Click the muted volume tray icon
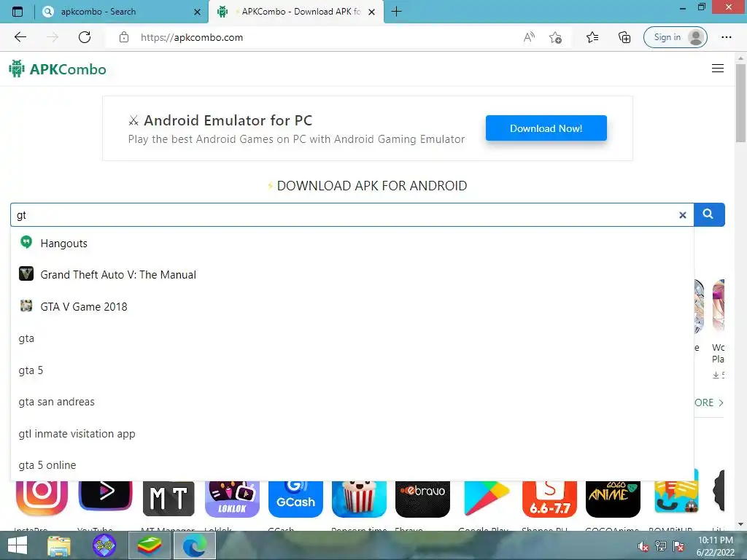 pos(643,546)
